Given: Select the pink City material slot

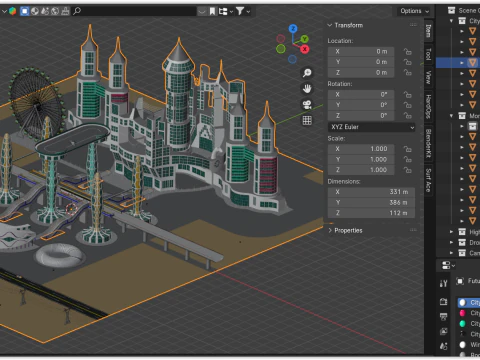Looking at the screenshot, I should click(x=469, y=313).
